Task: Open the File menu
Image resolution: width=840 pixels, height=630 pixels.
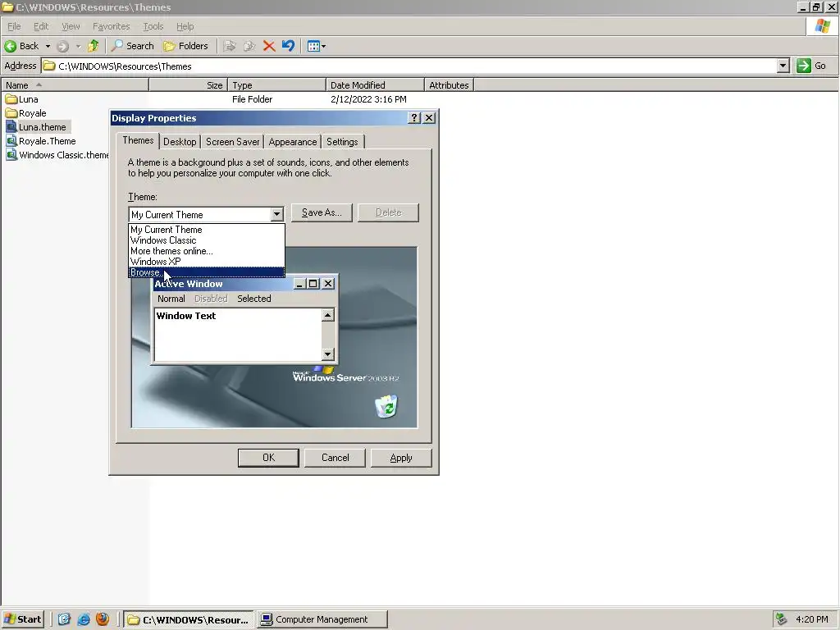Action: coord(14,26)
